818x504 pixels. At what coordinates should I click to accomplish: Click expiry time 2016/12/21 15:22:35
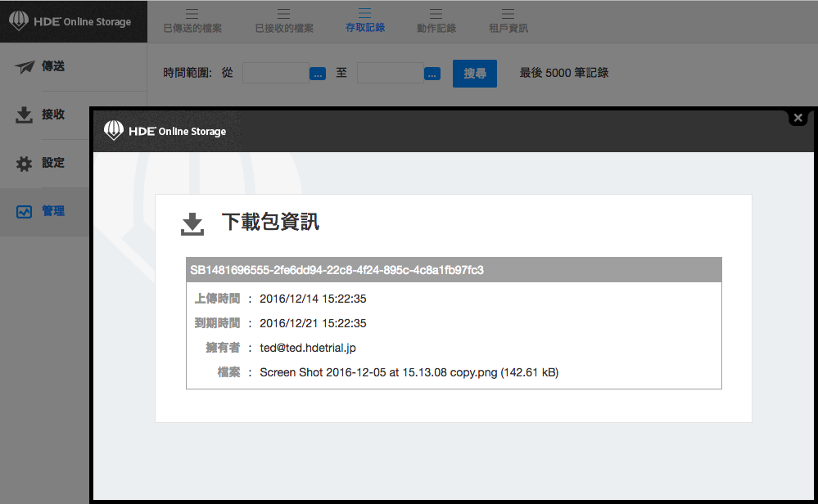313,323
